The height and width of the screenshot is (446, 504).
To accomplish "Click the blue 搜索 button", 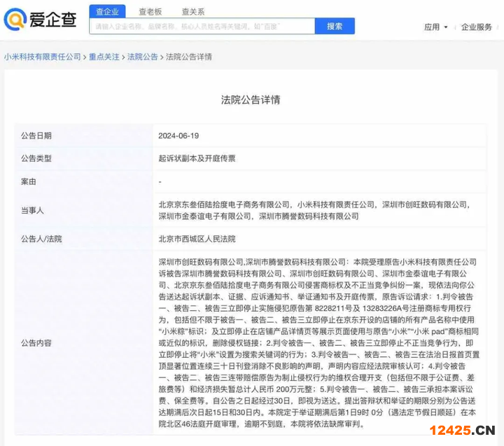I will 335,26.
